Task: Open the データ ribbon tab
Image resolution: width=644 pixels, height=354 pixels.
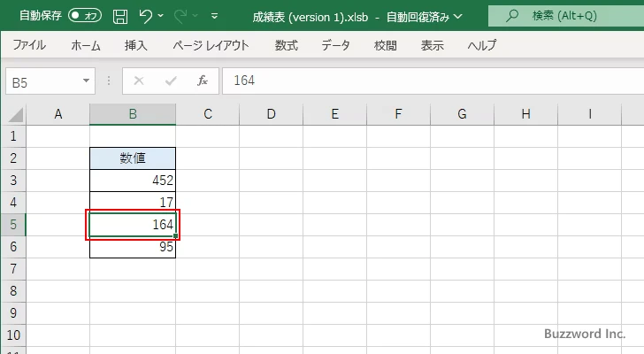Action: 335,45
